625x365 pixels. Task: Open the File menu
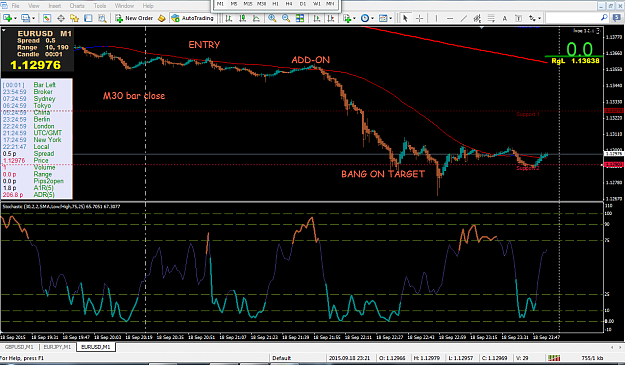click(x=15, y=6)
